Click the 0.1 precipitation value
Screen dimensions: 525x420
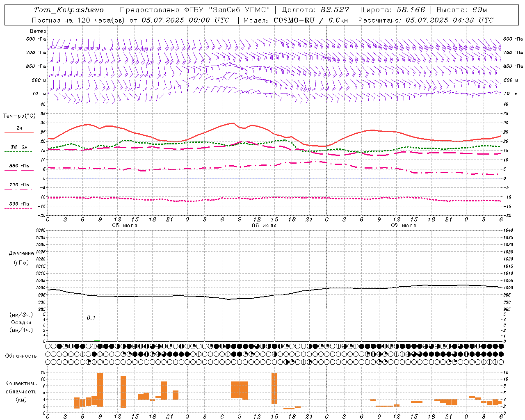point(91,317)
